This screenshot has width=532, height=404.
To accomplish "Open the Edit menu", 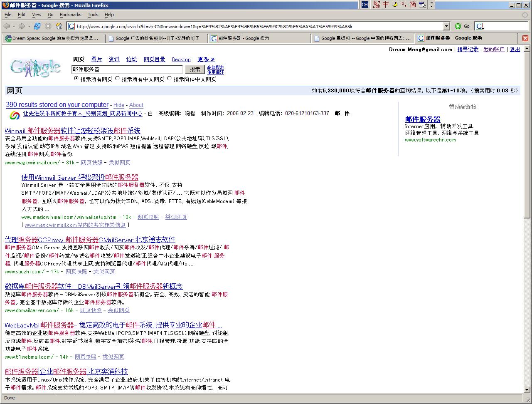I will 22,15.
